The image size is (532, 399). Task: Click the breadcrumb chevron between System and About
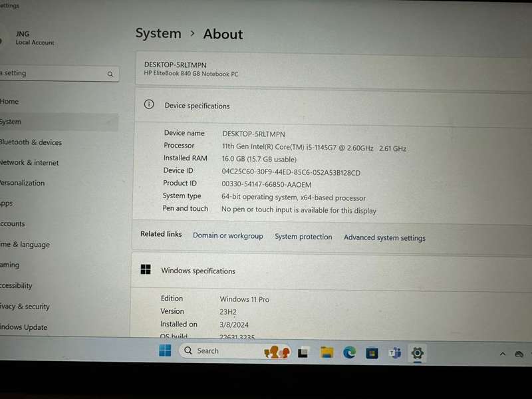192,33
